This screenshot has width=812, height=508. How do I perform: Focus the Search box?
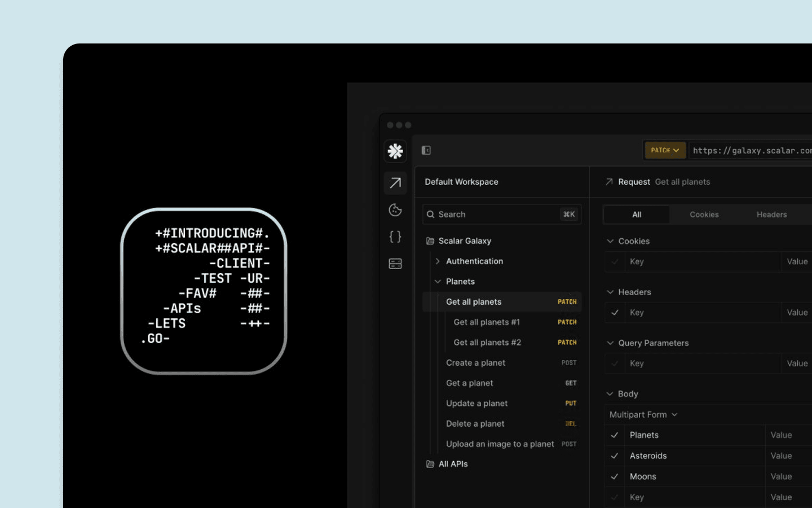[502, 214]
